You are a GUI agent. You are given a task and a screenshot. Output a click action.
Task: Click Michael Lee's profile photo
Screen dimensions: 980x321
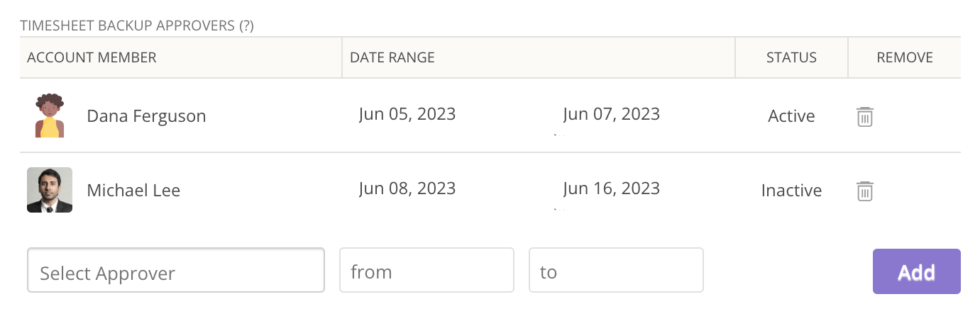point(50,190)
